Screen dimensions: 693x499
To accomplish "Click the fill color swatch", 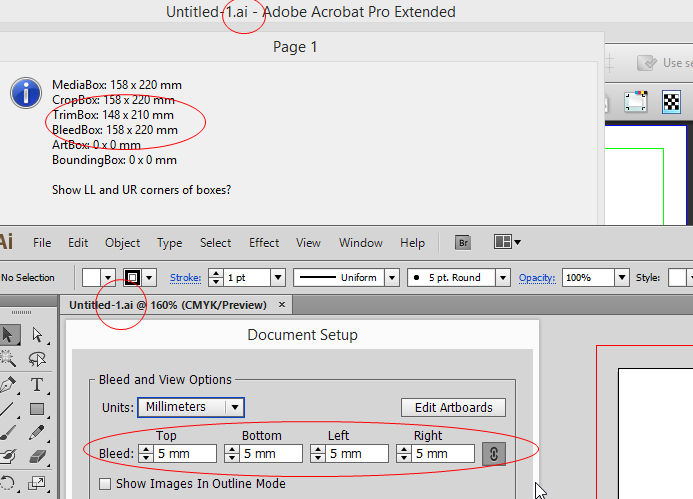I will point(91,278).
